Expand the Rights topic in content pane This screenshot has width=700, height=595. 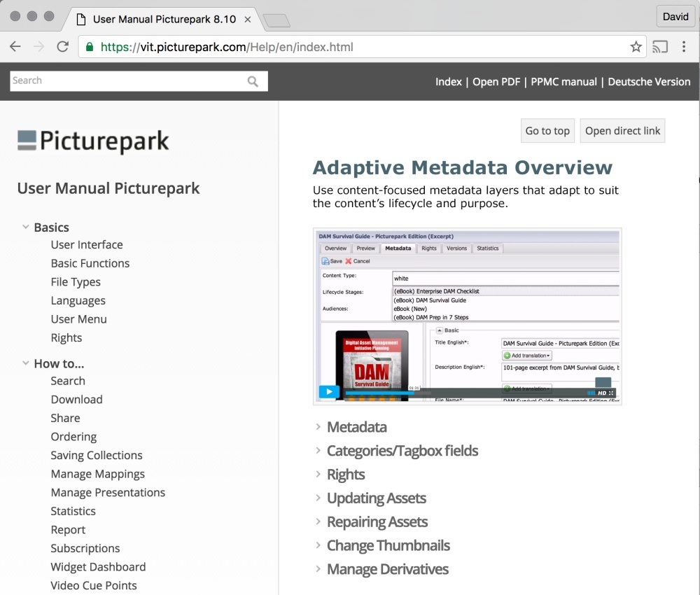click(318, 474)
